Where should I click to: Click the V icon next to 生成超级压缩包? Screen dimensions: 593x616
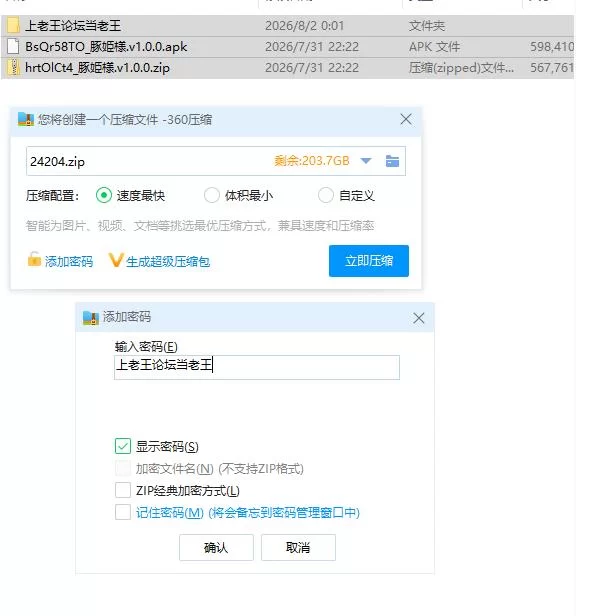[x=116, y=260]
